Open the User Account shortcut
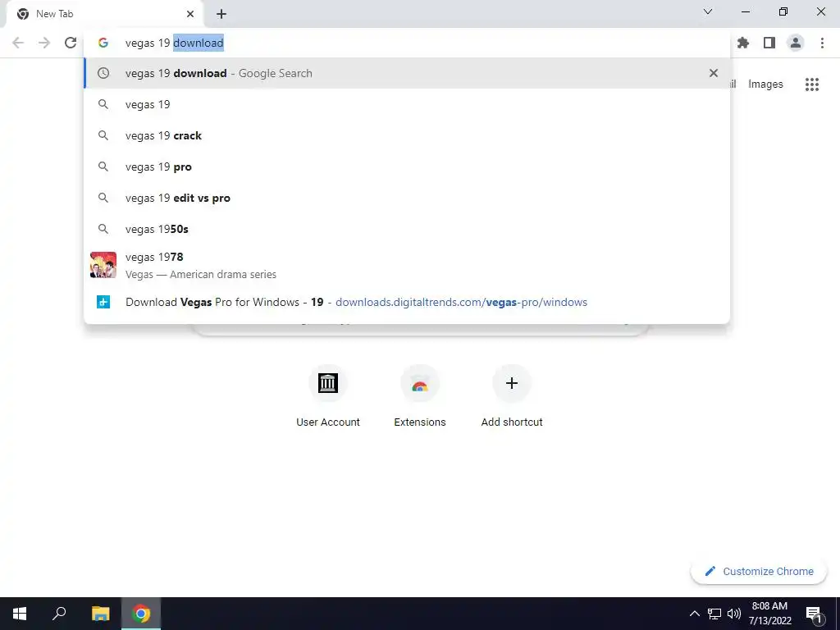This screenshot has height=630, width=840. [x=328, y=396]
